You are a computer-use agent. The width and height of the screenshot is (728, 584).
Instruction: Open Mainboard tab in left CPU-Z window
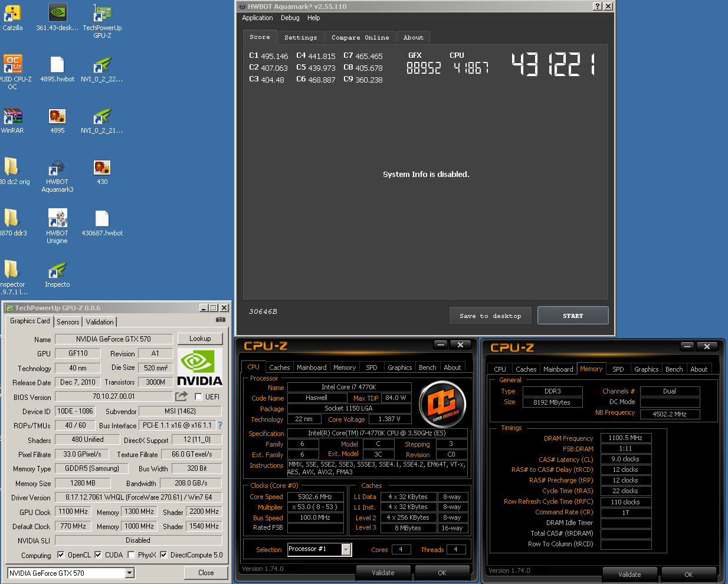[311, 368]
